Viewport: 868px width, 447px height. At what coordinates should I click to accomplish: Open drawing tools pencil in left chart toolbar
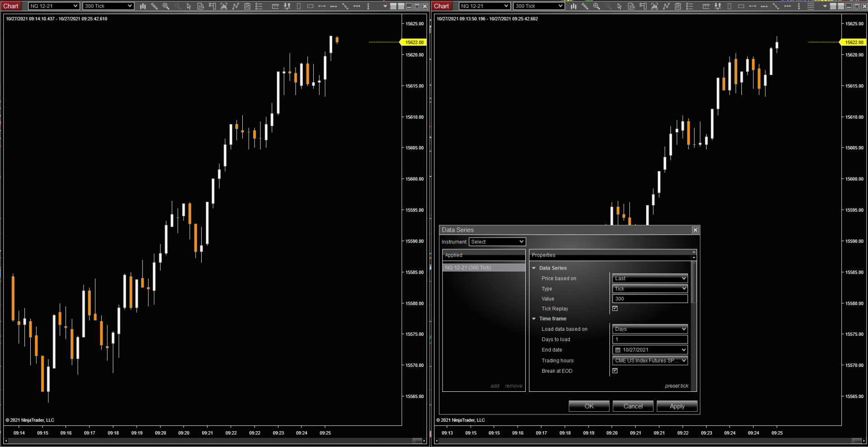(x=154, y=6)
